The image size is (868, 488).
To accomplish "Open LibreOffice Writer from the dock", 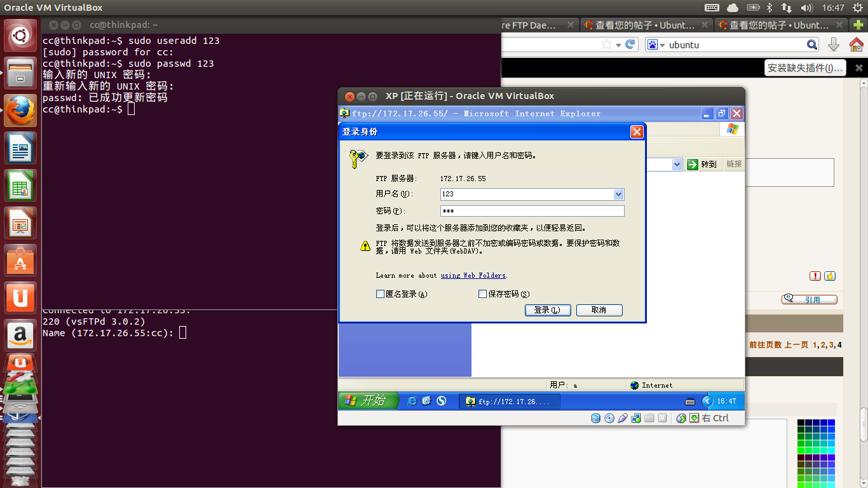I will (20, 148).
